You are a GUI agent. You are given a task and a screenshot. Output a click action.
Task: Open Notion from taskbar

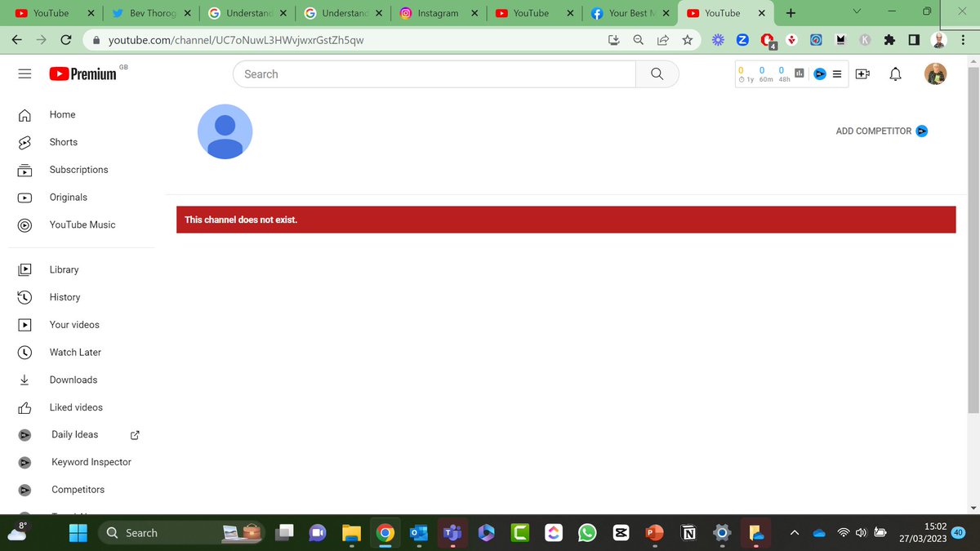689,533
